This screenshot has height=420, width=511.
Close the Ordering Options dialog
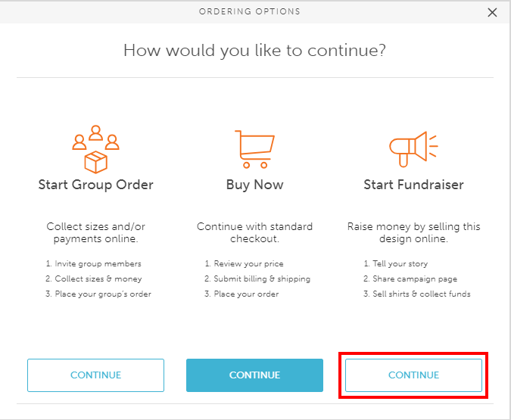pos(493,12)
